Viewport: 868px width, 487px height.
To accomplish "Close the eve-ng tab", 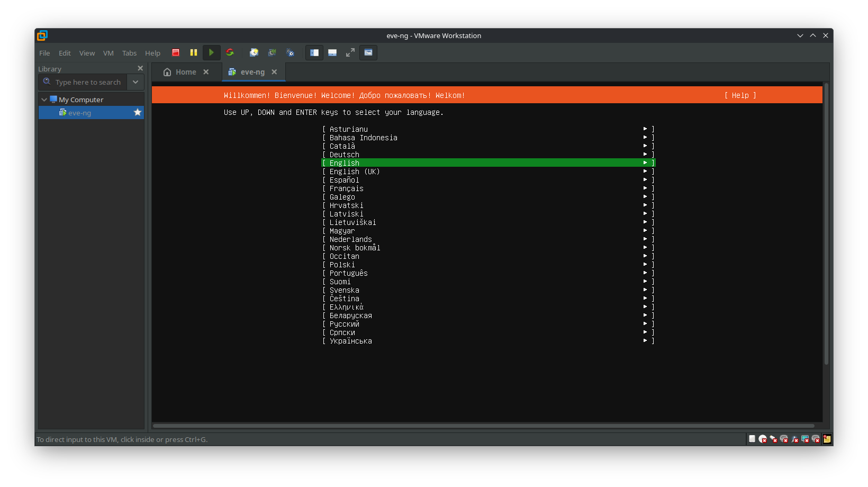I will pyautogui.click(x=274, y=72).
